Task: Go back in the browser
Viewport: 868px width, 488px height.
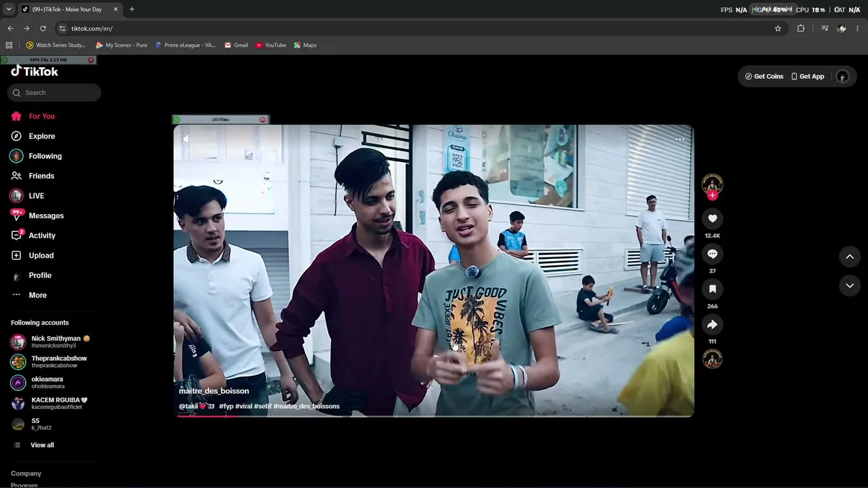Action: point(10,28)
